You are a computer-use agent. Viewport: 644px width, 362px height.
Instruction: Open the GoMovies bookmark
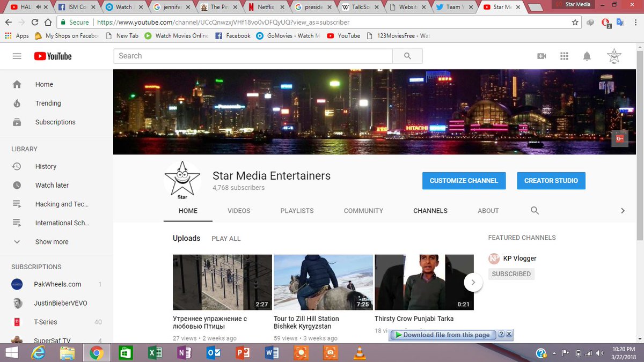288,36
